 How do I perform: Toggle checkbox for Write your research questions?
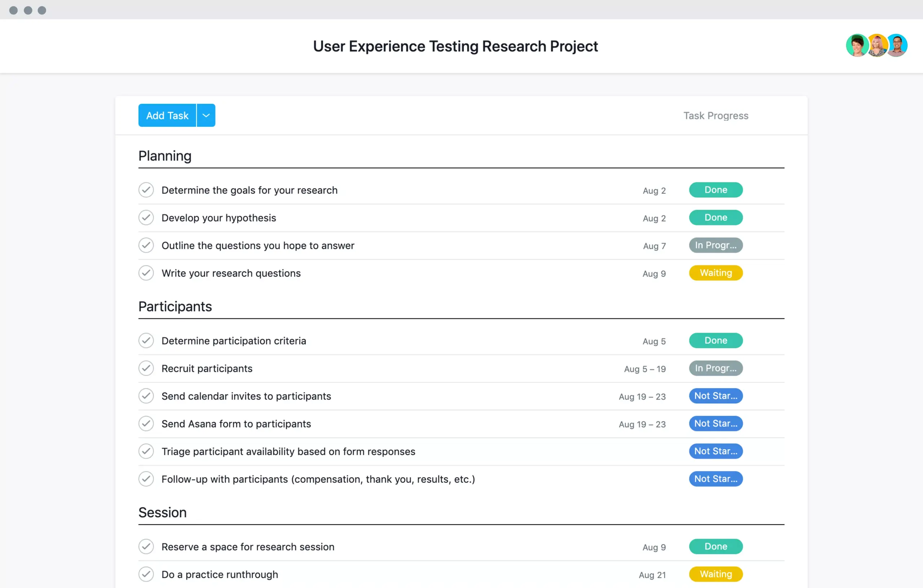[146, 272]
